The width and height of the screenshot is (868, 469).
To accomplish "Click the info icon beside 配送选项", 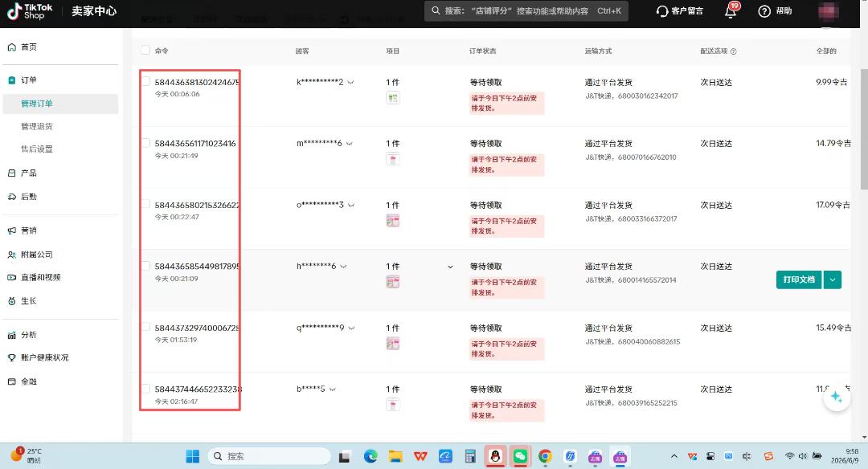I will tap(734, 51).
